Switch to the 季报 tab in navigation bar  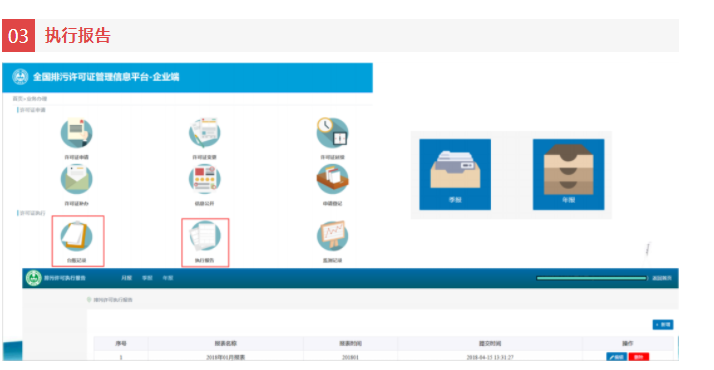tap(147, 278)
